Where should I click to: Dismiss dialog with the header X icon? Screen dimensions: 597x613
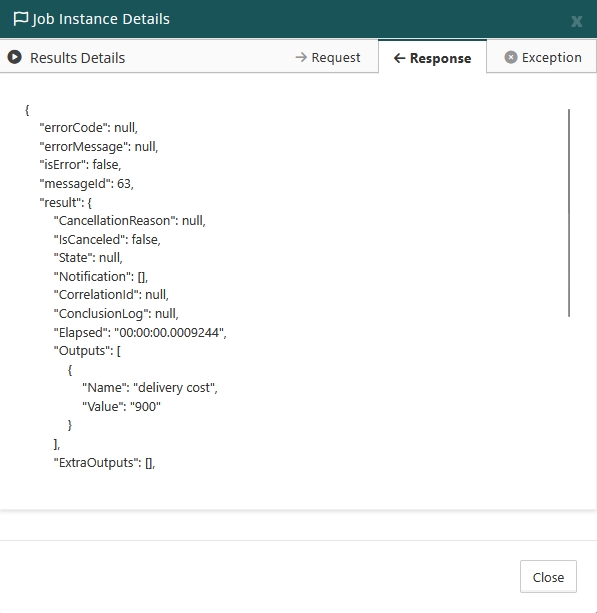click(x=576, y=21)
